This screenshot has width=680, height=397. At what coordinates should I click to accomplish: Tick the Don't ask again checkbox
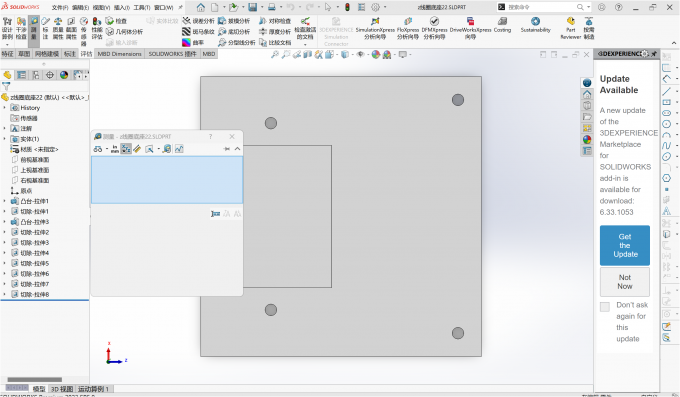pos(605,307)
